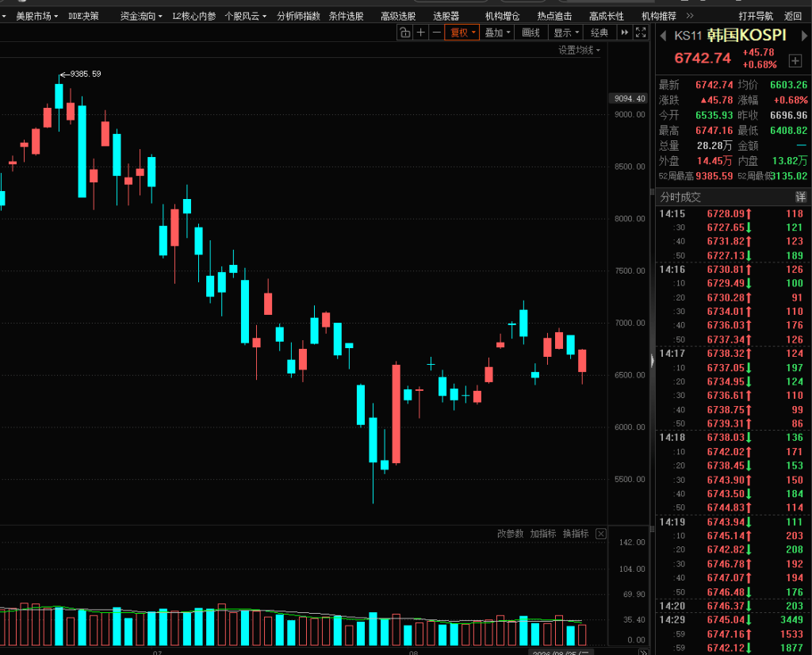The width and height of the screenshot is (812, 655).
Task: Toggle fullscreen chart view icon
Action: 641,33
